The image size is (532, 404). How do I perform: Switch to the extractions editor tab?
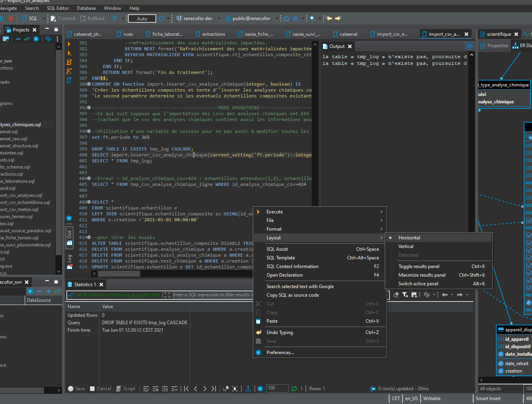(210, 34)
